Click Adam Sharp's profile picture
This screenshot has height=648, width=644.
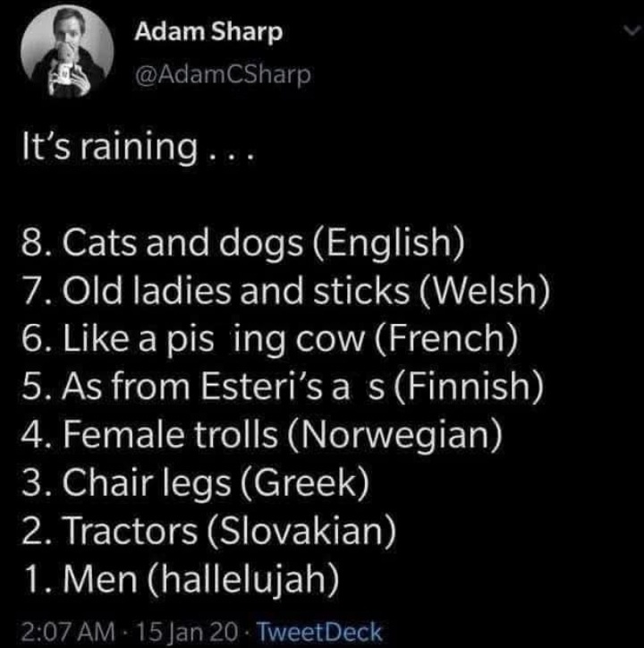click(x=65, y=57)
